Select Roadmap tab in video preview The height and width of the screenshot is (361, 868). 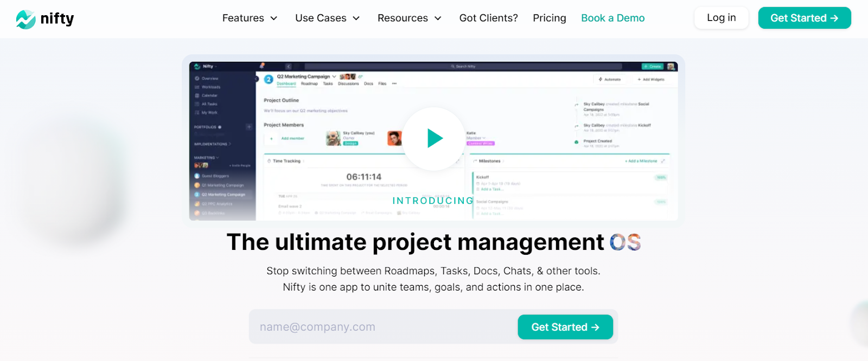click(309, 83)
